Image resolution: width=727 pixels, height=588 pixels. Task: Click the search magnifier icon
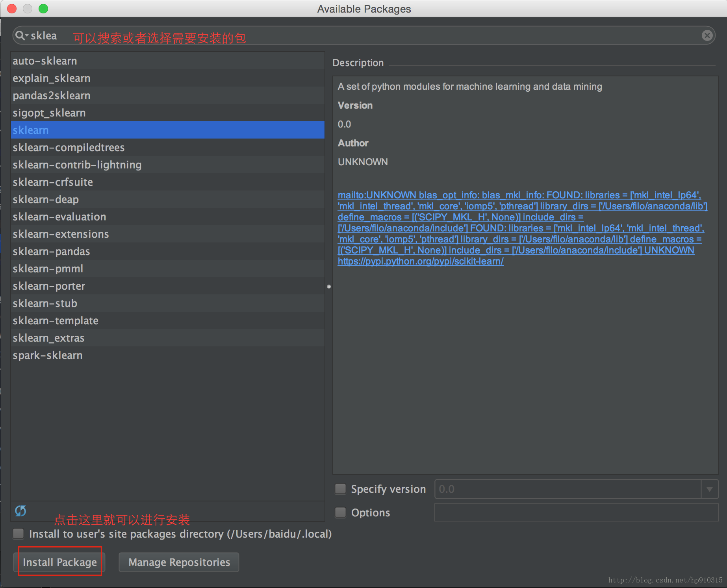(x=20, y=35)
